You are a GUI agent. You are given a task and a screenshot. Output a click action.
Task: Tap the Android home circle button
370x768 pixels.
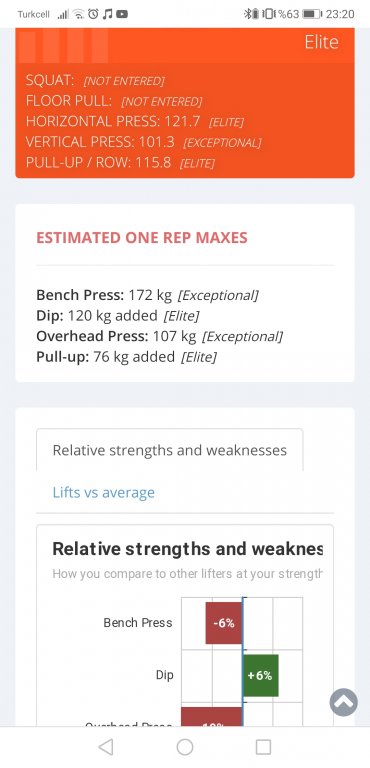(x=185, y=747)
